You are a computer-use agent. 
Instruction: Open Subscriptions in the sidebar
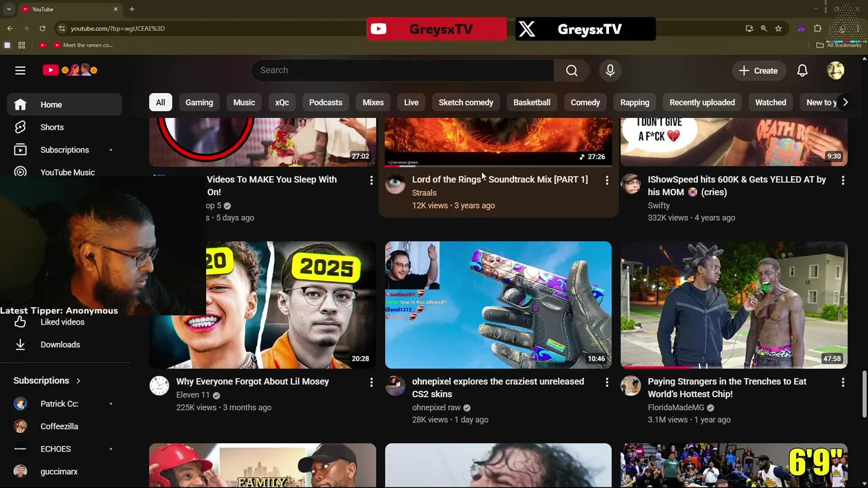[x=65, y=150]
